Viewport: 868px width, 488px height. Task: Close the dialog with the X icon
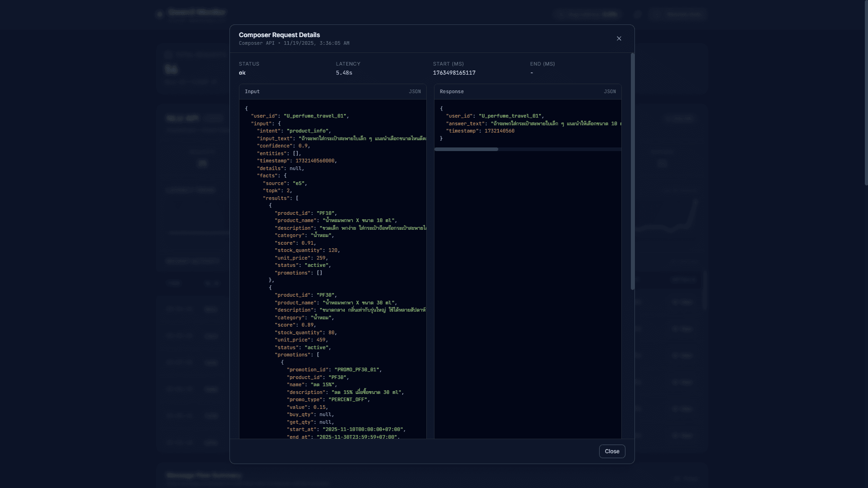click(619, 38)
